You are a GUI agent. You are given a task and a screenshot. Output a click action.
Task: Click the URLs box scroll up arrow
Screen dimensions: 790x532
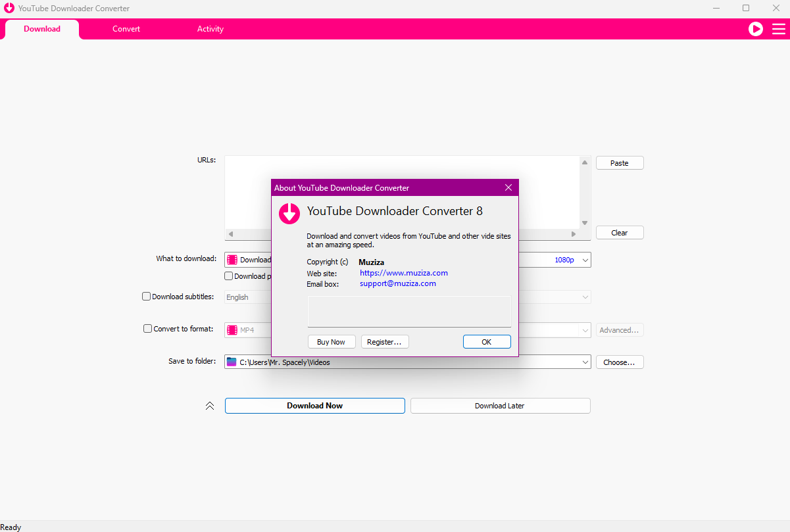click(x=585, y=162)
